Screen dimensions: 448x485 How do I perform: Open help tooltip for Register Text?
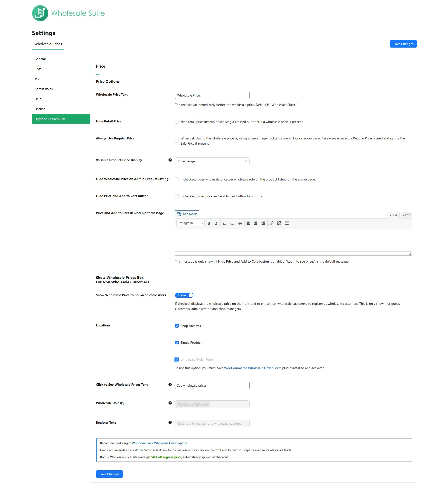(x=170, y=422)
